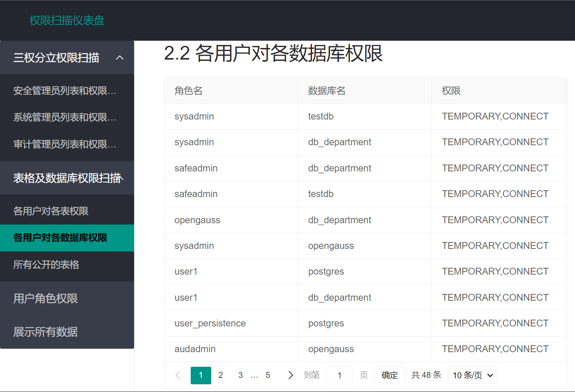This screenshot has height=392, width=575.
Task: Click testdb cell in safeadmin row
Action: [365, 194]
